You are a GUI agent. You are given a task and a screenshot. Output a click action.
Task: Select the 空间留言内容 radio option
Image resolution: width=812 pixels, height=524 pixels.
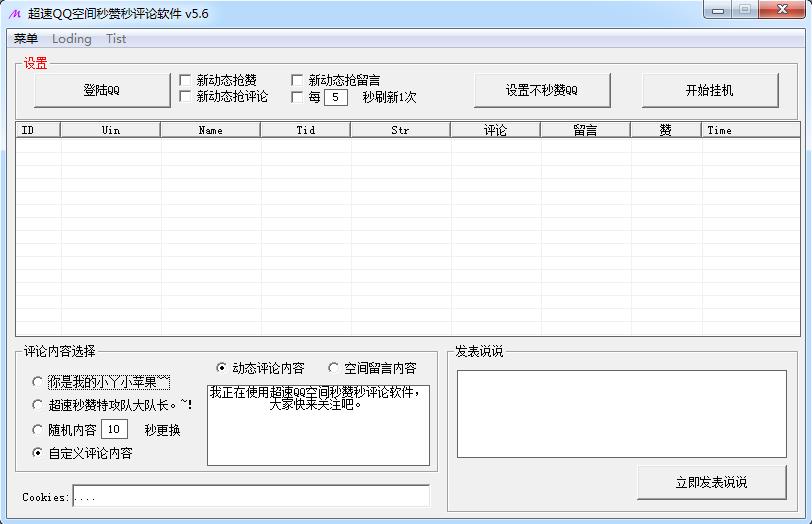pyautogui.click(x=333, y=368)
